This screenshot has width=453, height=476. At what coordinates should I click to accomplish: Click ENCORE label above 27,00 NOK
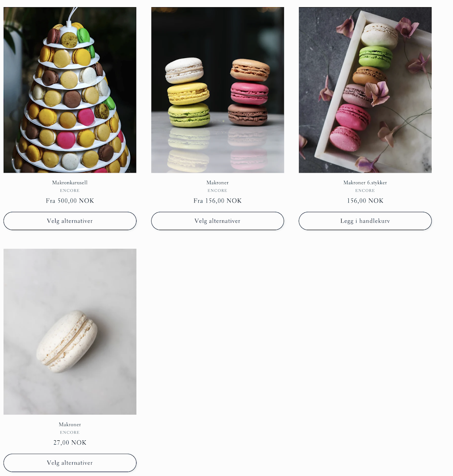coord(70,432)
